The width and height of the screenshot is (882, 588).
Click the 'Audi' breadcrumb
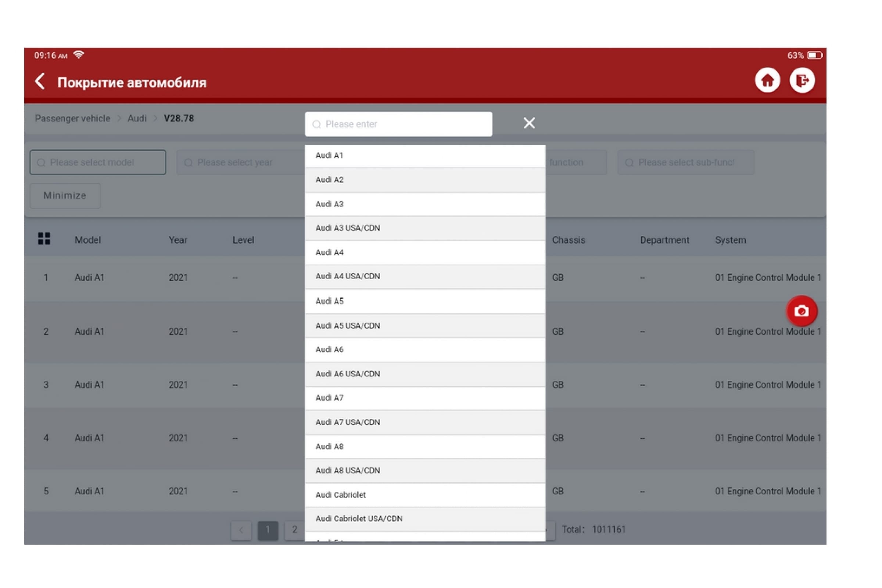tap(137, 118)
